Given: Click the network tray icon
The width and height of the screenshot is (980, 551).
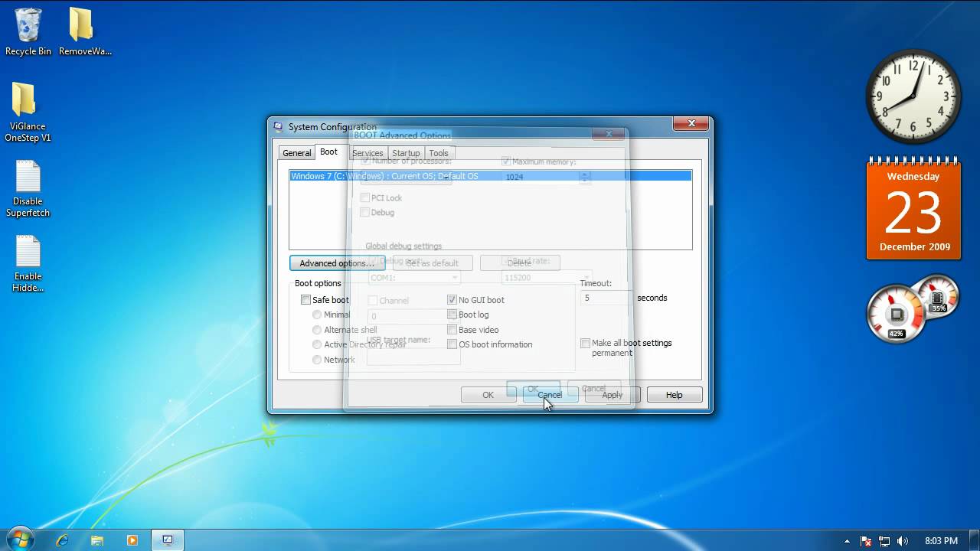Looking at the screenshot, I should (885, 541).
